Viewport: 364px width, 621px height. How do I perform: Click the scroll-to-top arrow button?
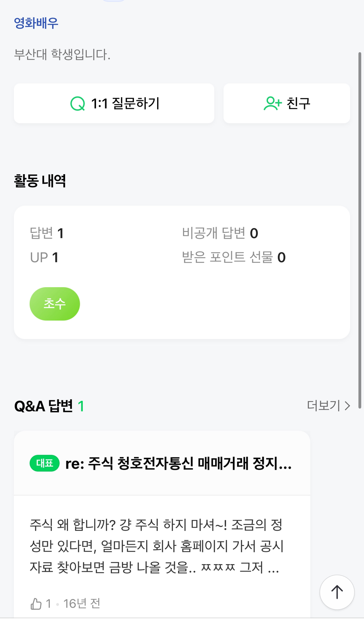[x=337, y=592]
